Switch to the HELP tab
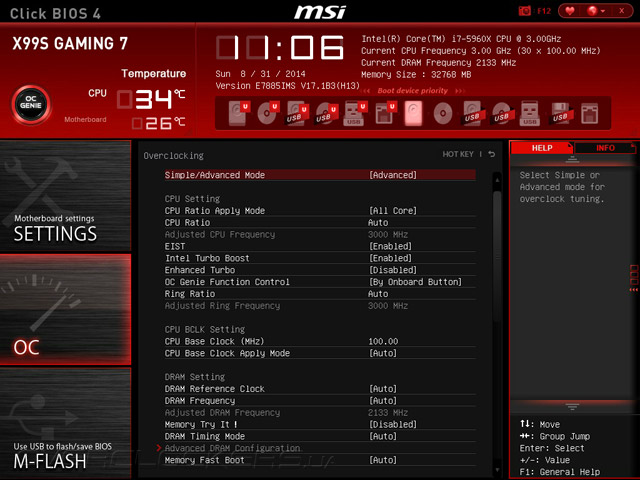640x480 pixels. coord(542,148)
